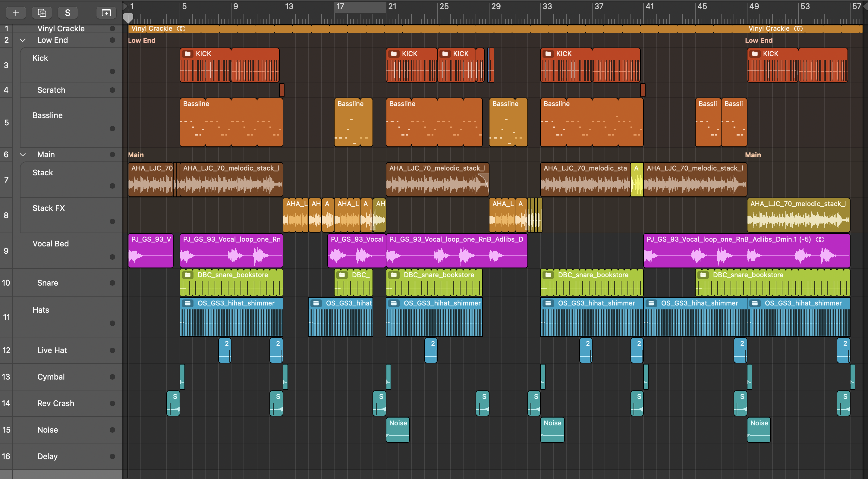Click folder icon of hihat region at bar 33
This screenshot has height=479, width=868.
click(x=548, y=303)
